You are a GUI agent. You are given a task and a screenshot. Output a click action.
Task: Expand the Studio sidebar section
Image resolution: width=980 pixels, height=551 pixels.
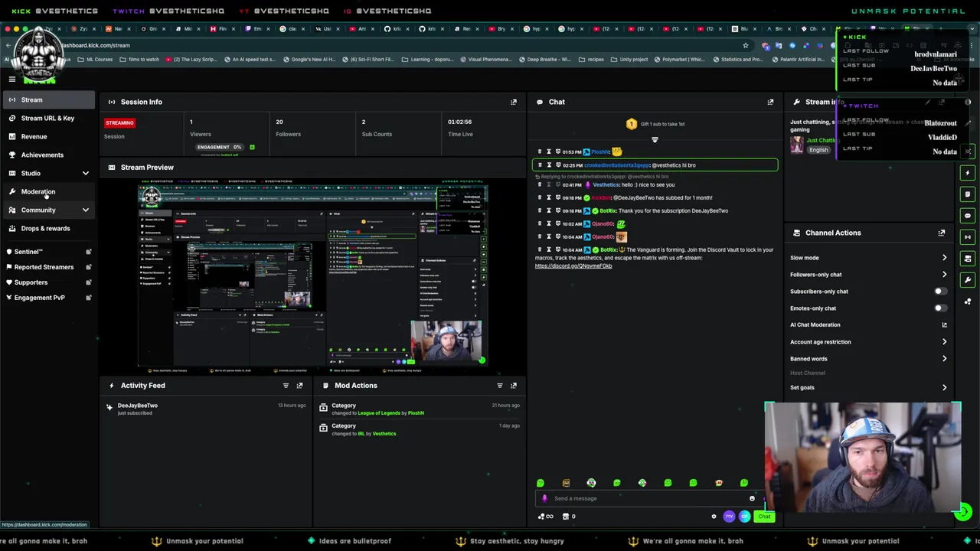(x=86, y=174)
